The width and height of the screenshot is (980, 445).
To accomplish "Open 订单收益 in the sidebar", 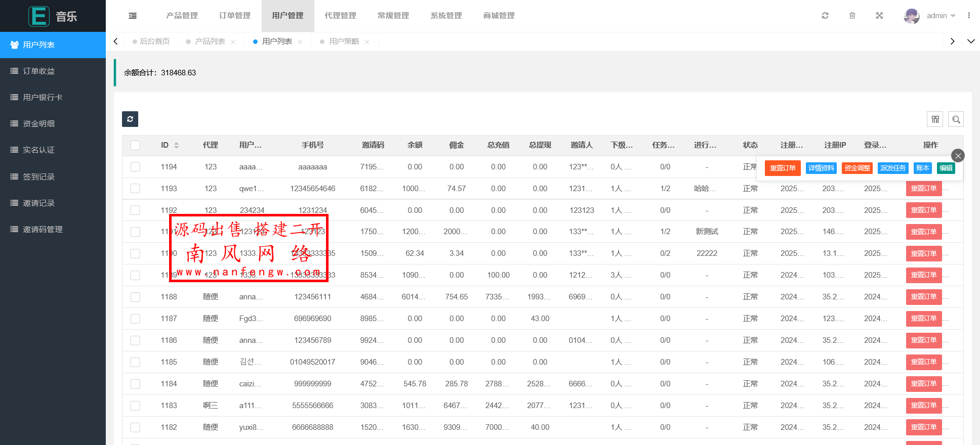I will coord(39,71).
